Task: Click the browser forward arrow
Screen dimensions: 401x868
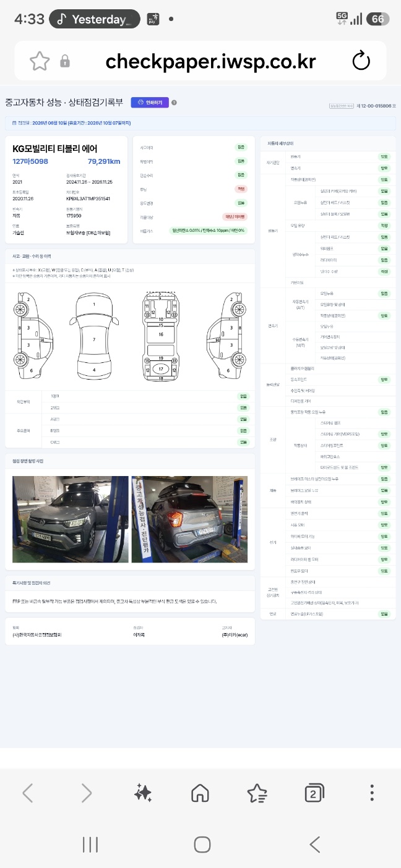Action: (86, 793)
